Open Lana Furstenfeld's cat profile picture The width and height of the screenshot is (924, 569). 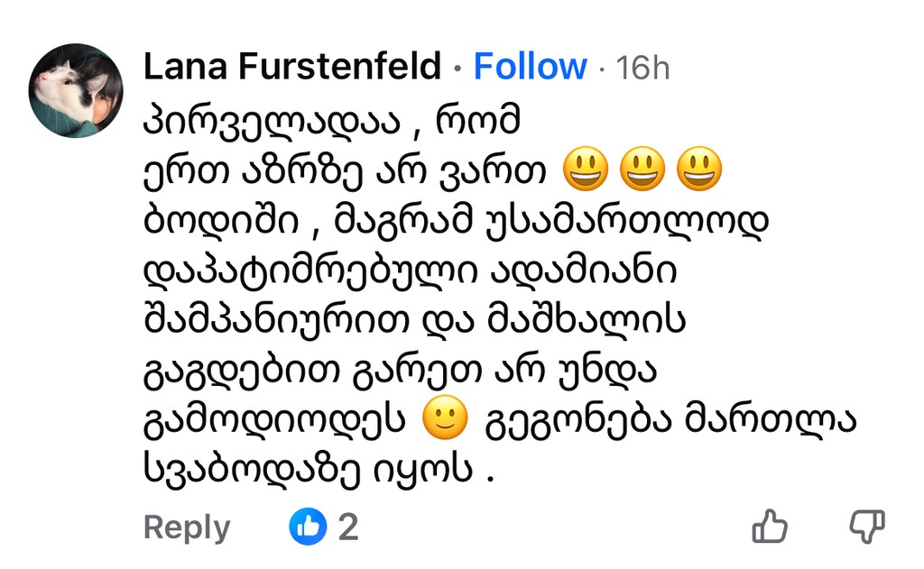pyautogui.click(x=76, y=90)
